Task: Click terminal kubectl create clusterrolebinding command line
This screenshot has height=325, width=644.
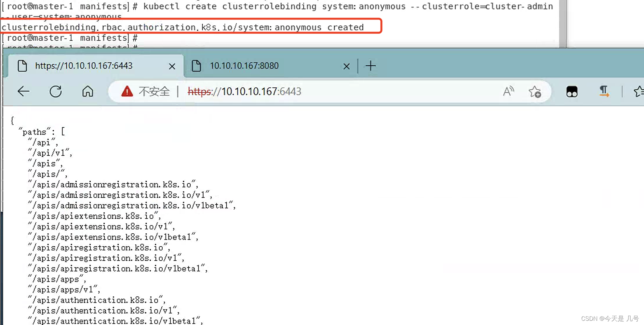Action: (x=277, y=6)
